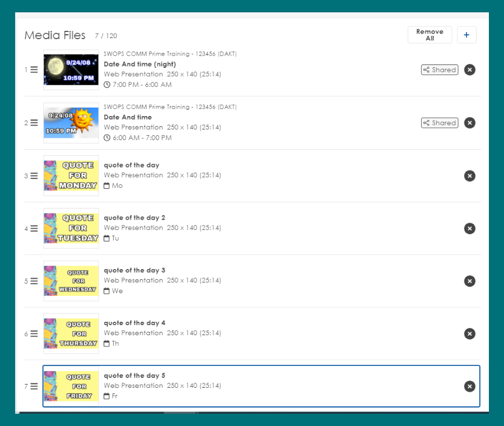This screenshot has width=504, height=426.
Task: Click the Quote for Thursday thumbnail
Action: [x=71, y=334]
